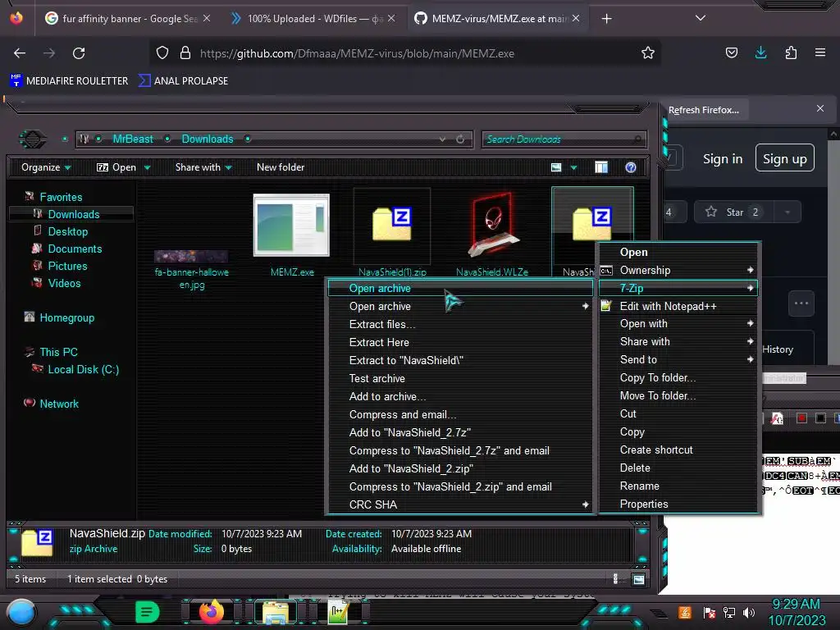This screenshot has height=630, width=840.
Task: Click the New folder button
Action: (x=281, y=167)
